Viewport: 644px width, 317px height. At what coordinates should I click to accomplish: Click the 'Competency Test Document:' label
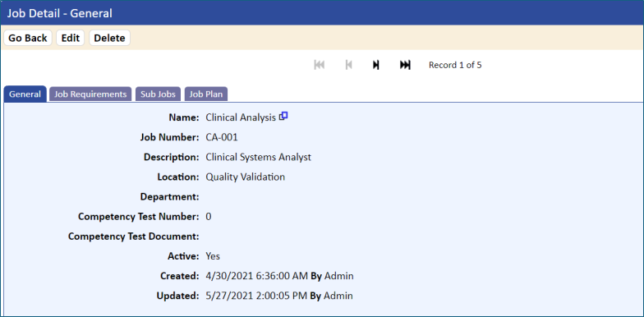point(133,237)
